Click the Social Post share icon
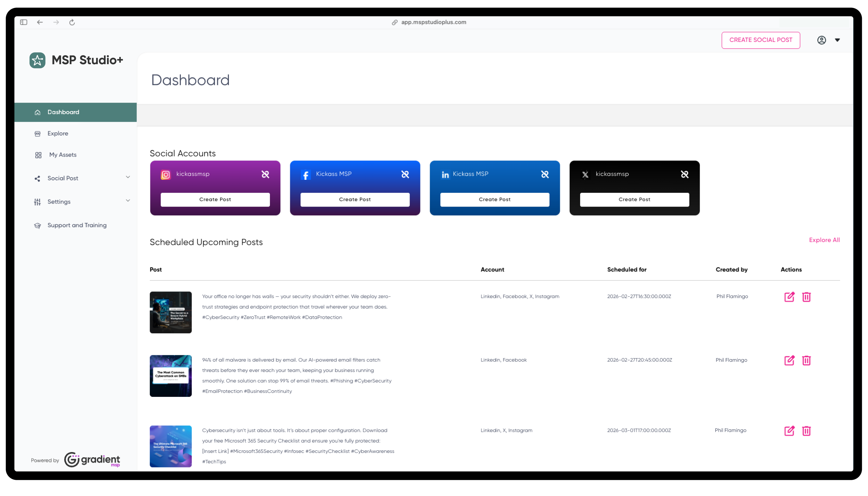 pos(38,178)
